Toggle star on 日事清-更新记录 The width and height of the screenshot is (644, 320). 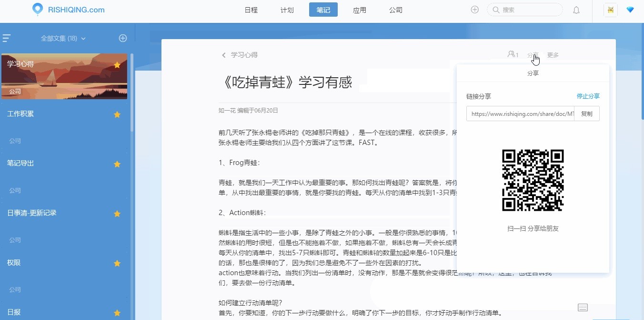point(117,214)
